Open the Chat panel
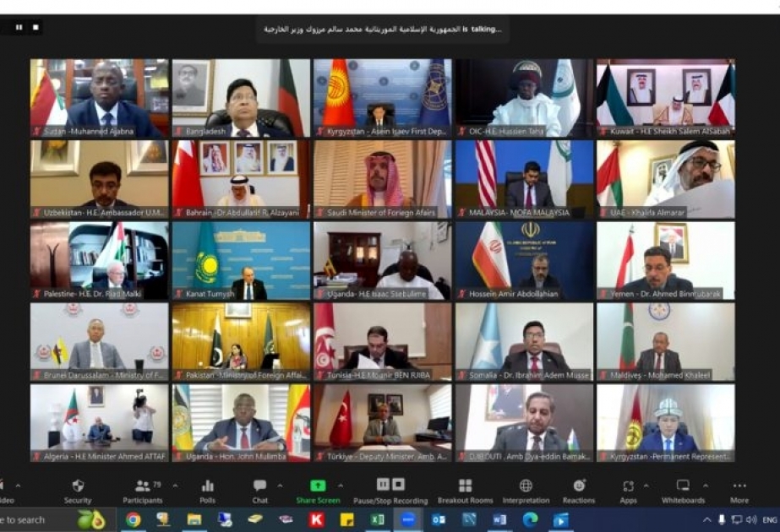The height and width of the screenshot is (532, 780). (x=259, y=491)
